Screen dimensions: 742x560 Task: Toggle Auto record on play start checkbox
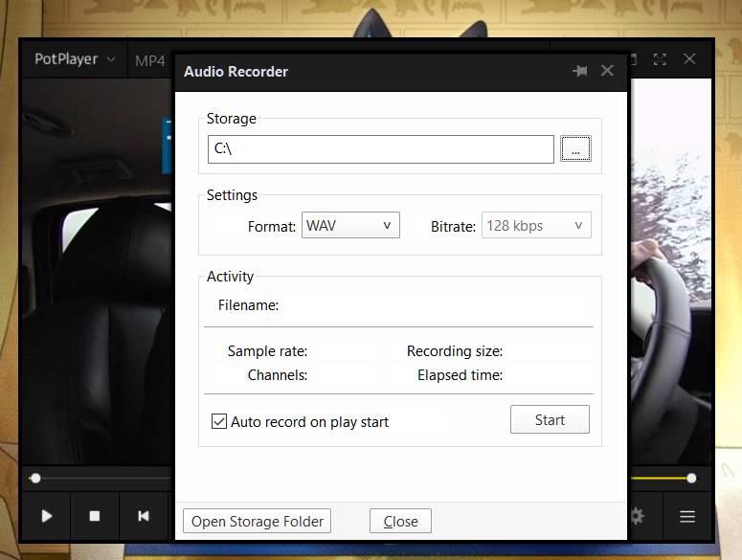pyautogui.click(x=219, y=421)
